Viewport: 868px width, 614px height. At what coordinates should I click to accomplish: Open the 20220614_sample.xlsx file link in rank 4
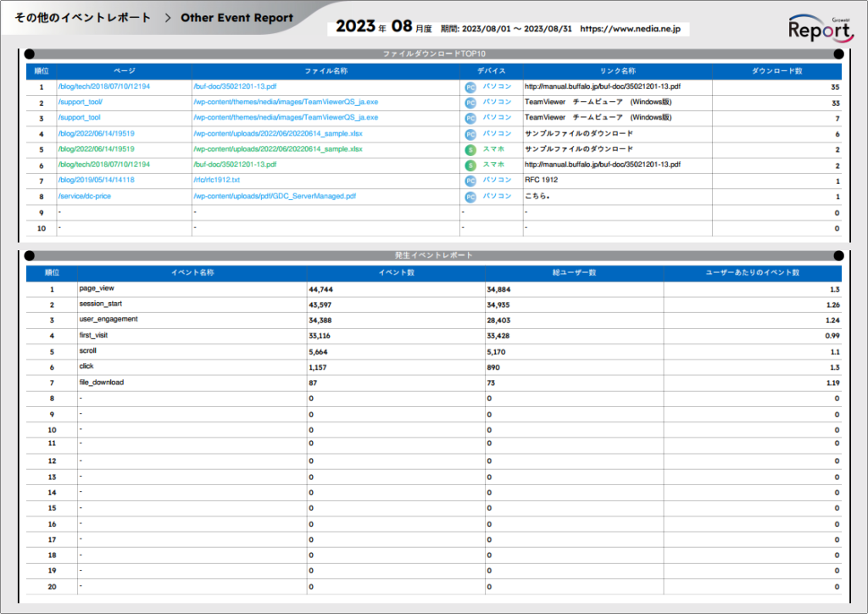[277, 133]
